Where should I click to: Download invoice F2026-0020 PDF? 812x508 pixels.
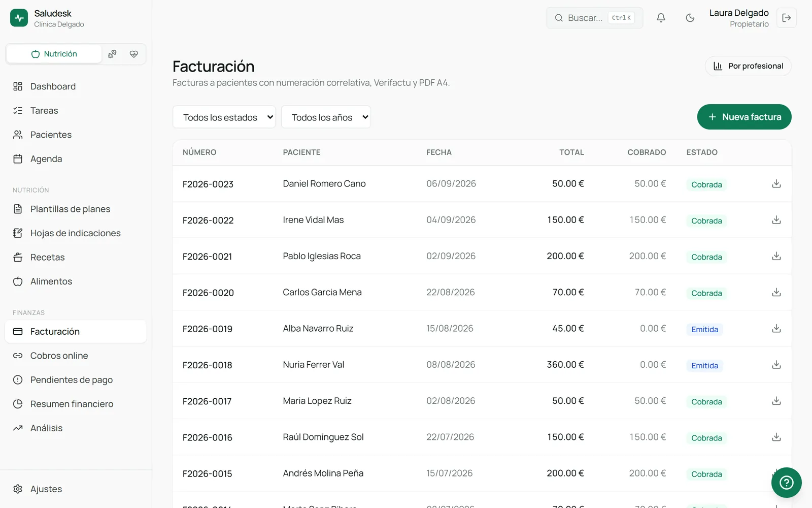[x=776, y=292]
